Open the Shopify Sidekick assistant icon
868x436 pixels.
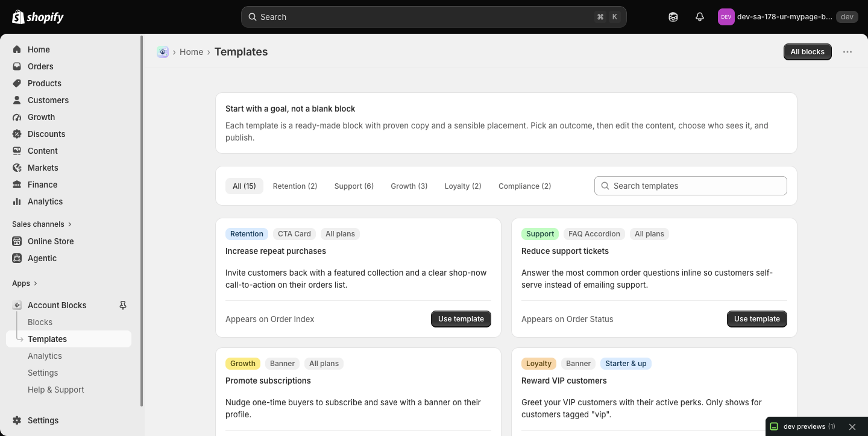click(673, 17)
